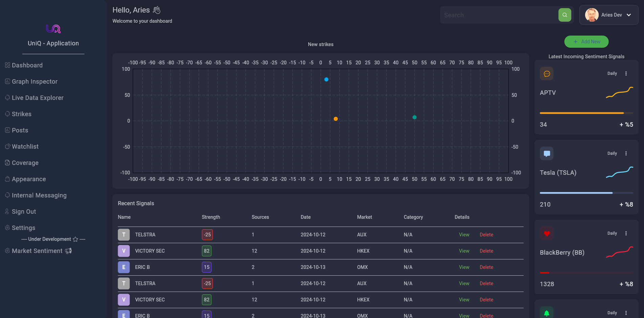Click the Sign Out user icon

7,211
